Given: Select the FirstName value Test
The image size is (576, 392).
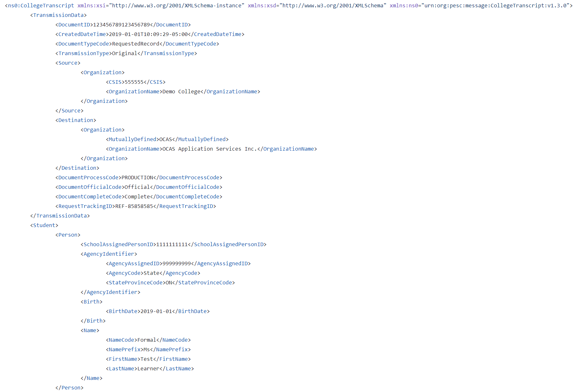Looking at the screenshot, I should pos(147,359).
